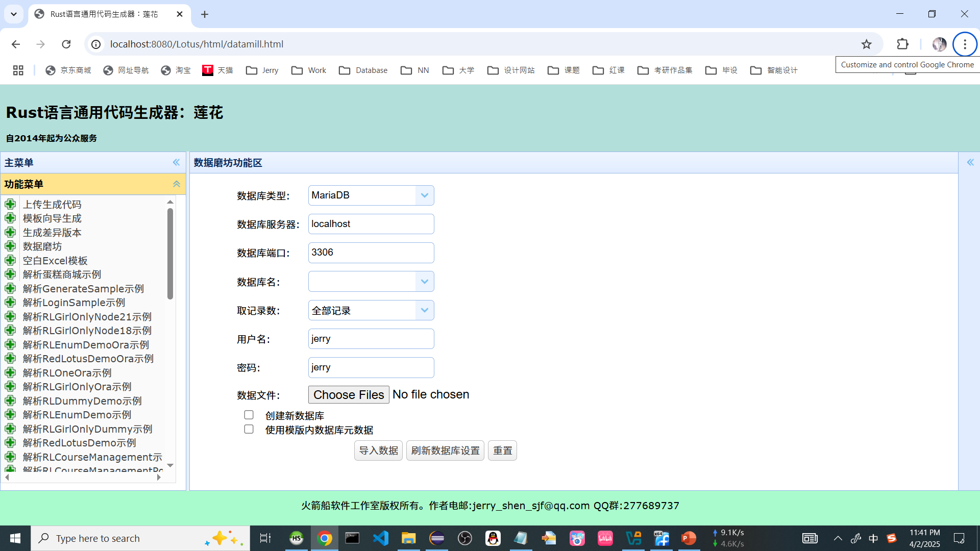Expand the 数据库名 dropdown arrow
The width and height of the screenshot is (980, 551).
(424, 282)
